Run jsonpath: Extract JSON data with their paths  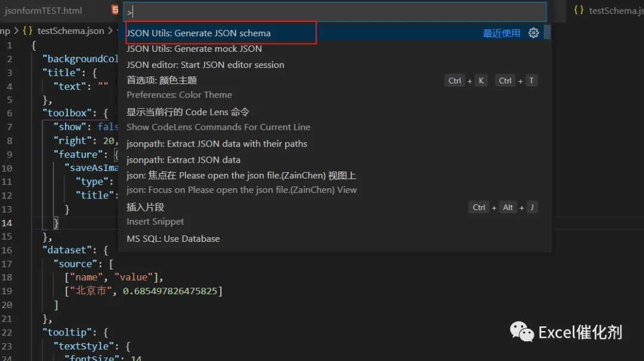(x=335, y=144)
